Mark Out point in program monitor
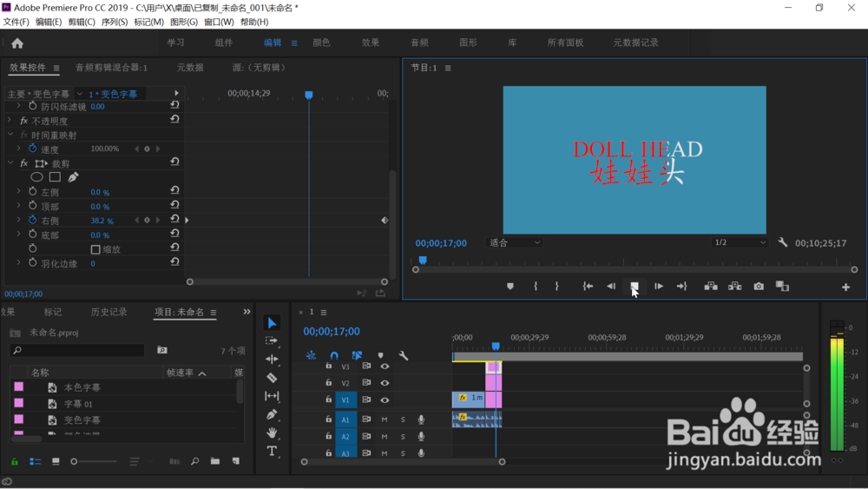 point(557,287)
